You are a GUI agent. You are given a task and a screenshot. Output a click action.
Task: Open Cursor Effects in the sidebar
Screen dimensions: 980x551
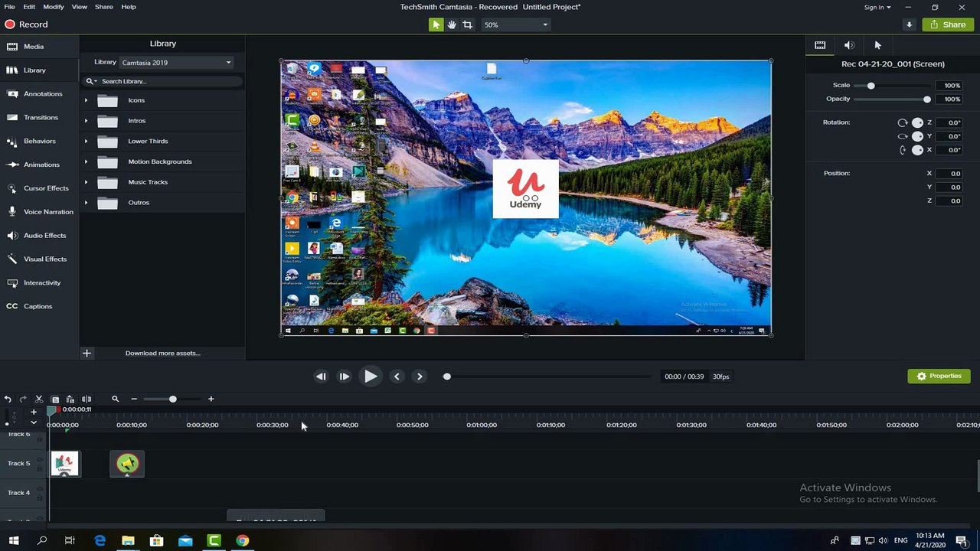(40, 188)
